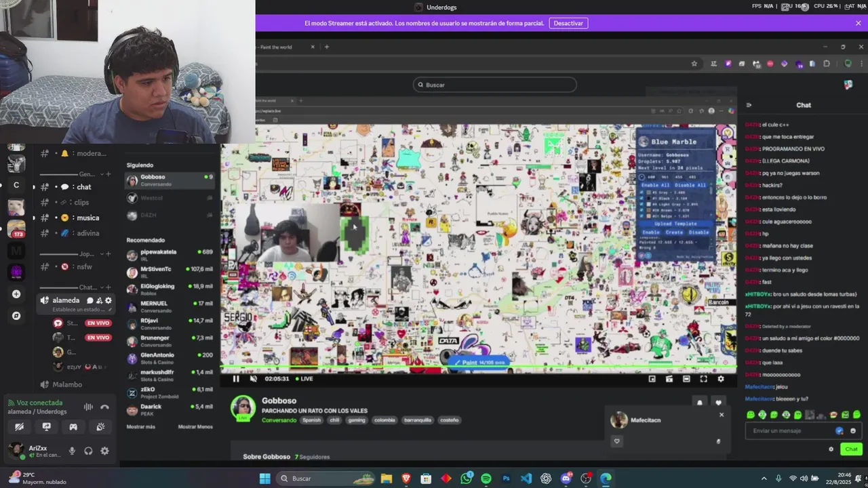Viewport: 868px width, 488px height.
Task: Open chat settings gear beside Chat button
Action: tap(831, 449)
